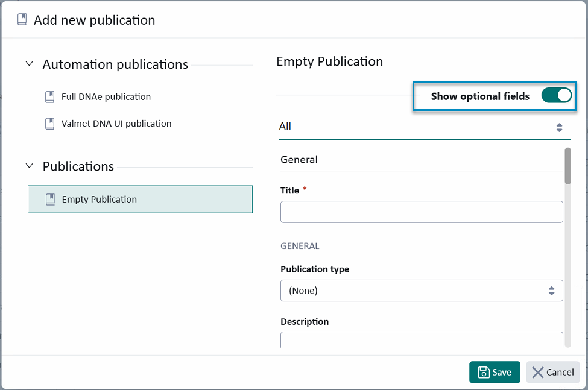Image resolution: width=588 pixels, height=390 pixels.
Task: Click the Add new publication book icon
Action: 22,19
